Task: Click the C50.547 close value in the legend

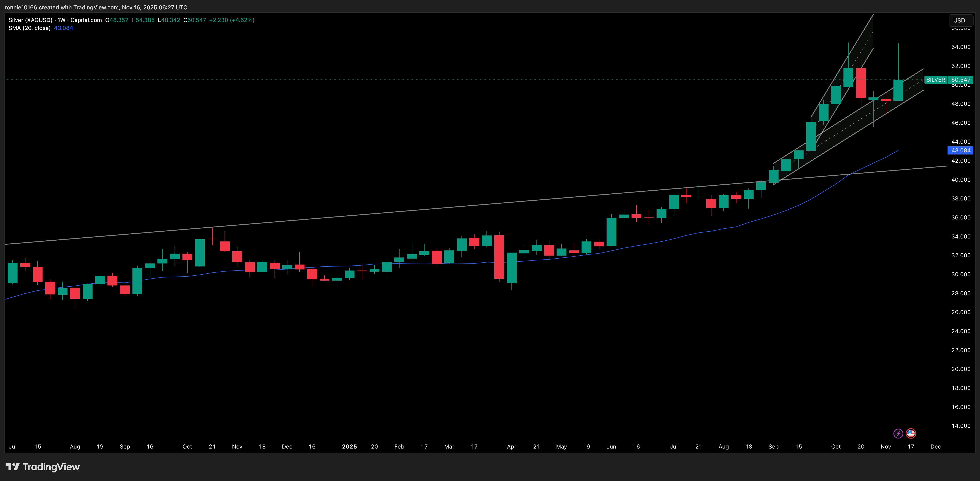Action: (195, 20)
